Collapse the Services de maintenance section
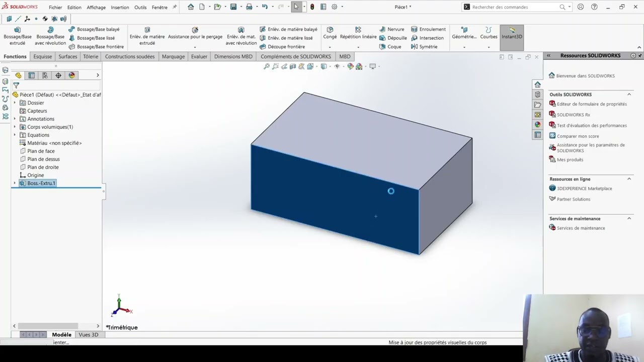Viewport: 644px width, 362px height. coord(629,218)
